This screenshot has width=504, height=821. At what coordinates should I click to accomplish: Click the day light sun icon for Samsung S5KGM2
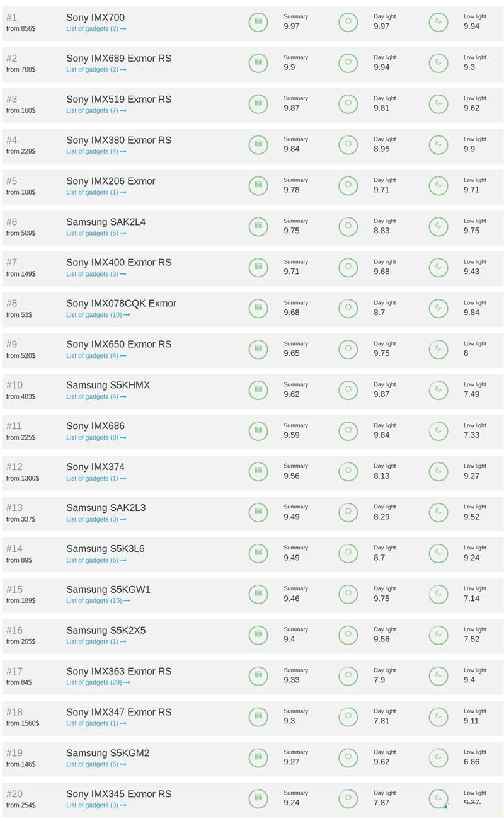coord(348,757)
